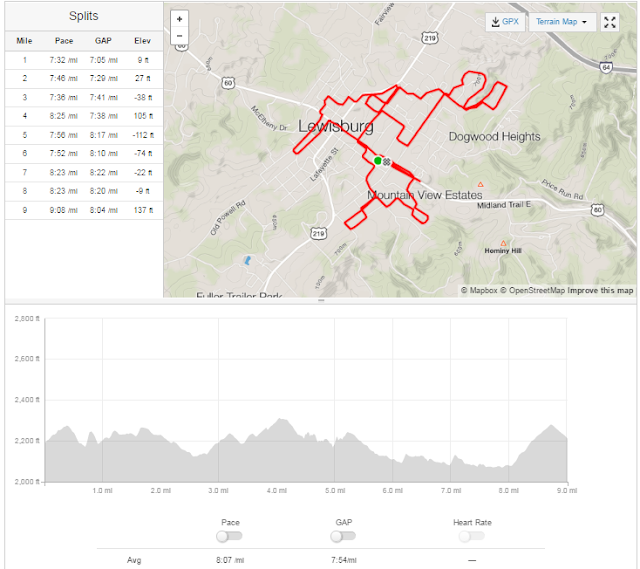Toggle the GAP switch
The image size is (640, 569).
[342, 536]
